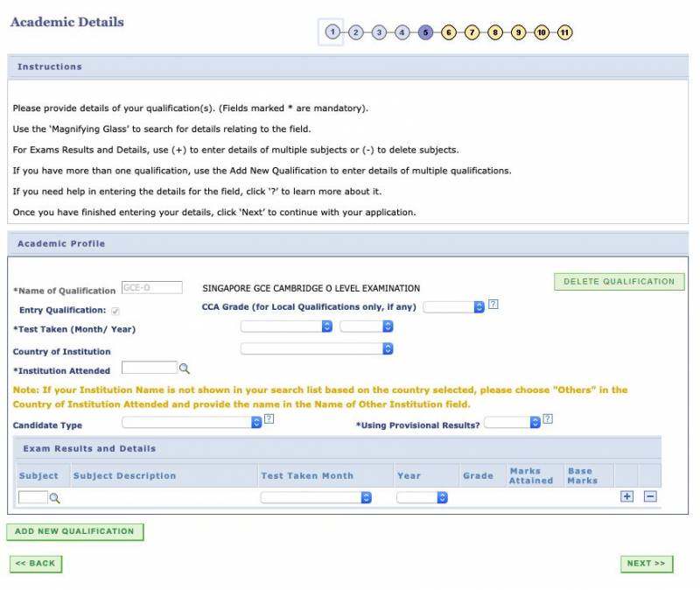Screen dimensions: 700x590
Task: Click the Institution Attended magnifying glass icon
Action: [x=184, y=369]
